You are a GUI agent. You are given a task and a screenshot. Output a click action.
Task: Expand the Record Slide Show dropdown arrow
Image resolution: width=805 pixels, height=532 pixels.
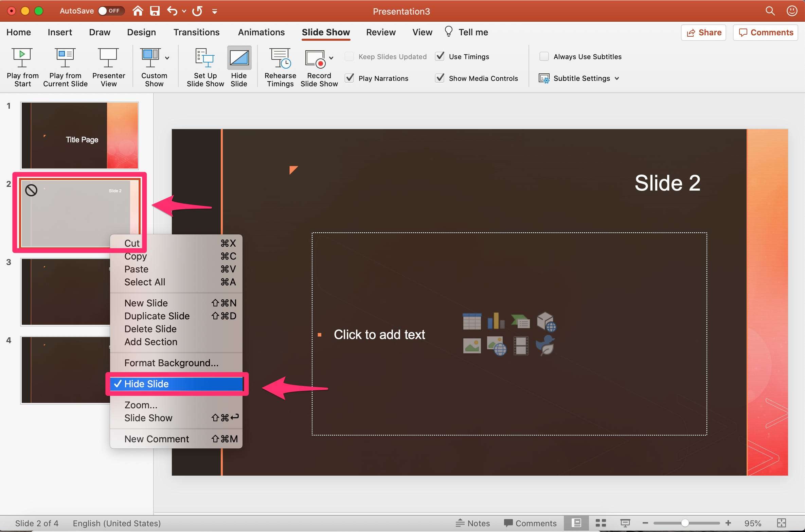click(332, 56)
